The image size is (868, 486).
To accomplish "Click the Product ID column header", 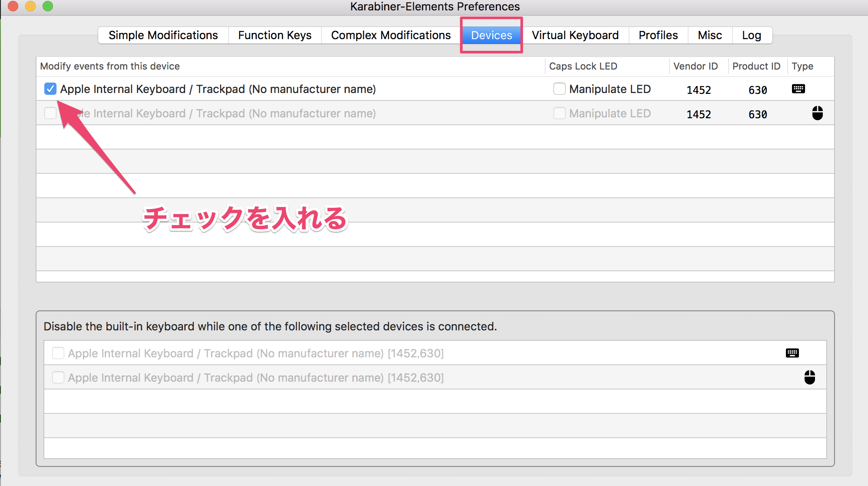I will pos(756,66).
